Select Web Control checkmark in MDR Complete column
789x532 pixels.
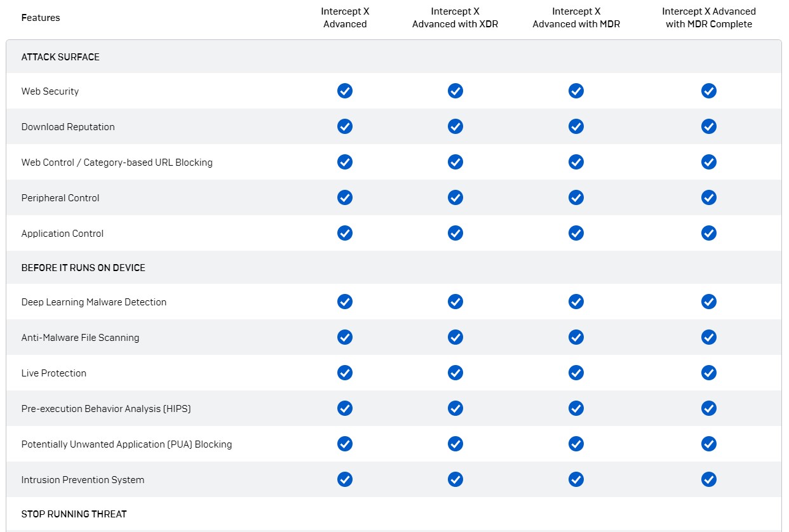709,162
